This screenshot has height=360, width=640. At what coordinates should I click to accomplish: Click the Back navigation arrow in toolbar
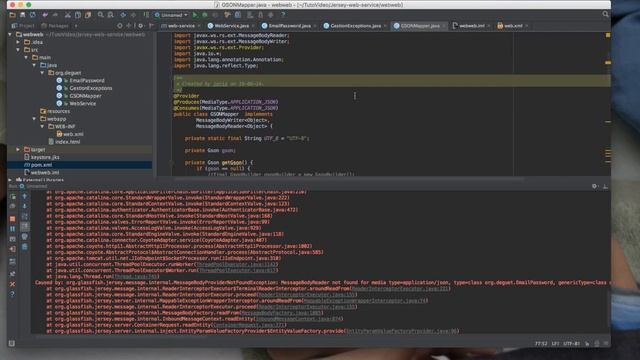[x=123, y=15]
